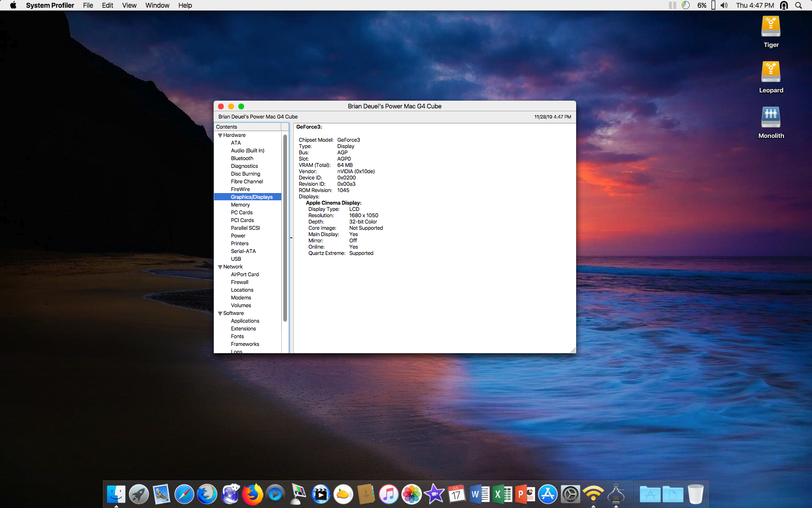Open the Wi-Fi utility icon in dock

point(593,494)
